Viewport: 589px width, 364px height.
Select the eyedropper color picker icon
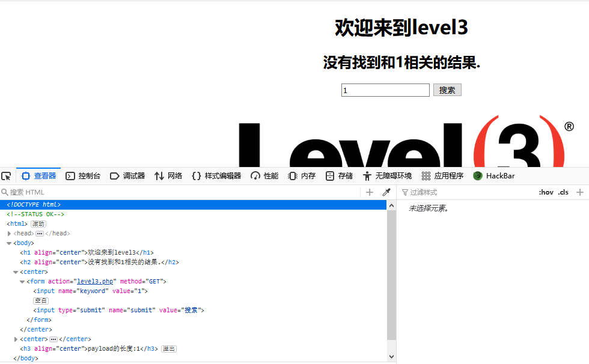coord(386,192)
